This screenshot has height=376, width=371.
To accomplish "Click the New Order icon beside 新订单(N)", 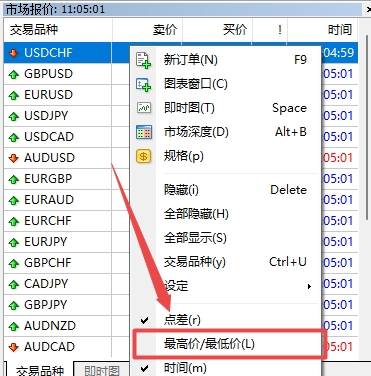I will coord(144,60).
